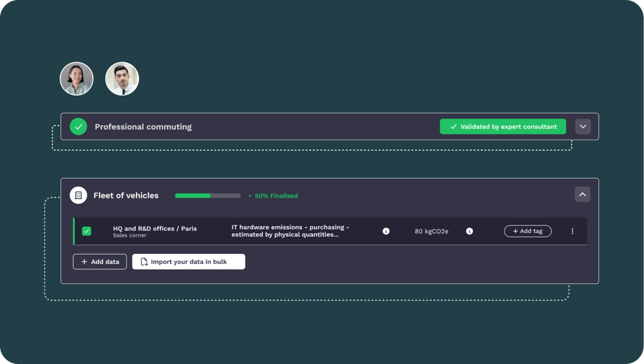
Task: Collapse the Fleet of vehicles section
Action: pos(582,195)
